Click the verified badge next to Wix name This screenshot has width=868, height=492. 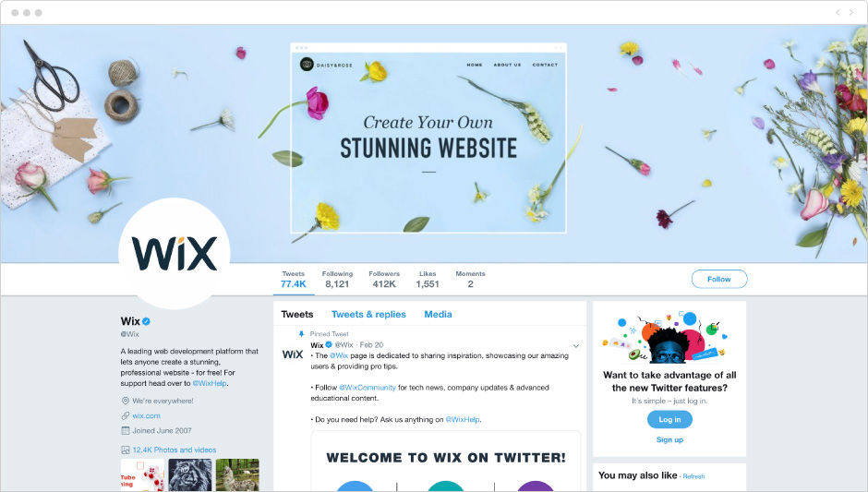147,321
